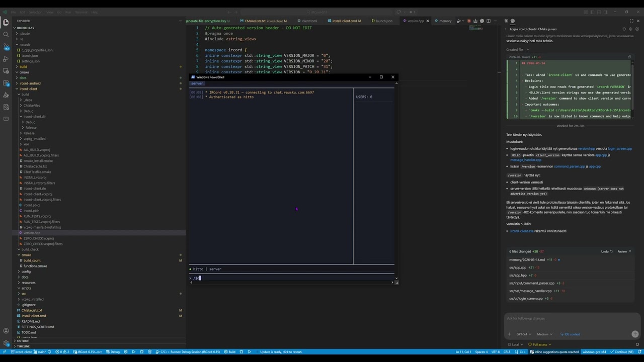
Task: Open the GPT-5.4 model dropdown
Action: coord(523,334)
